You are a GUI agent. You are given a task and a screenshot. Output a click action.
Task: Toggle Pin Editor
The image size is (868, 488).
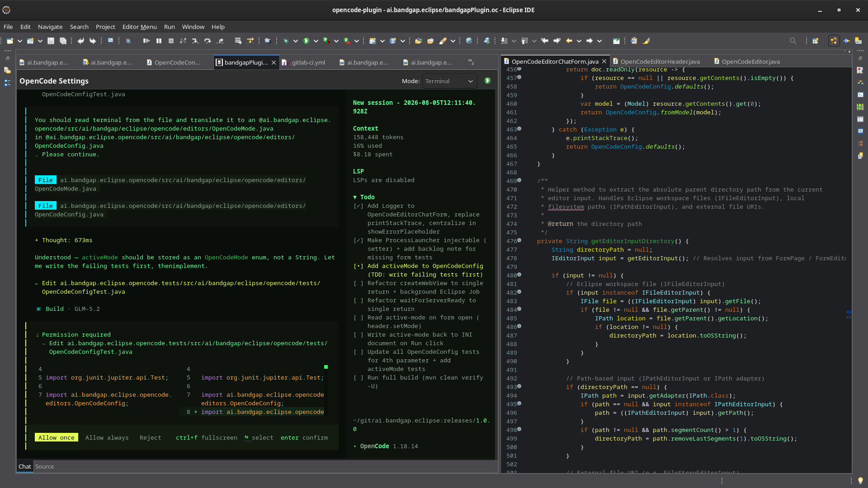click(616, 41)
